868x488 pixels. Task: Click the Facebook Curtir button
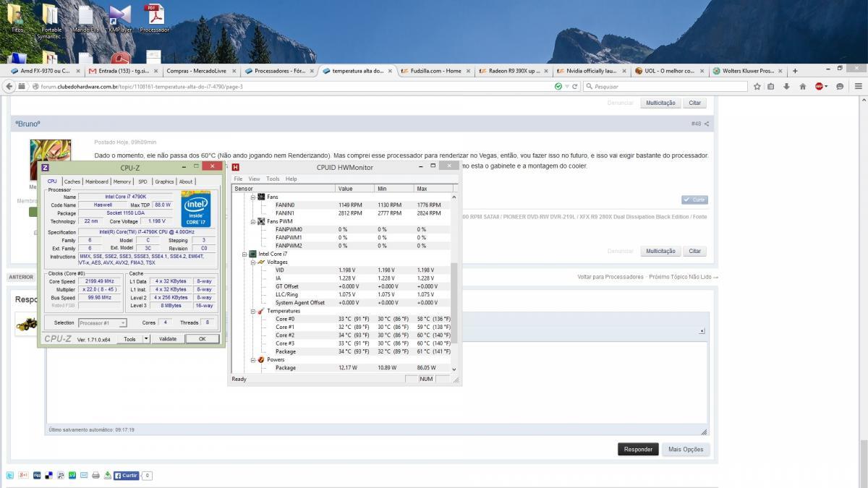click(x=126, y=476)
